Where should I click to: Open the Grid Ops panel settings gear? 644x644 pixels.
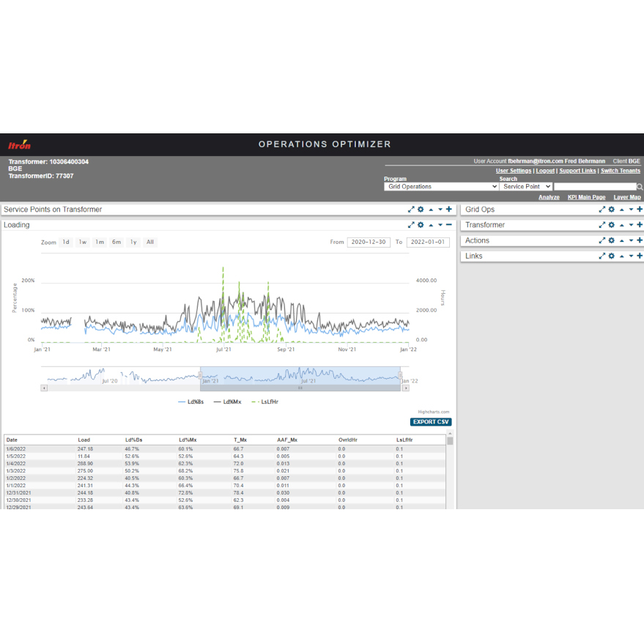pyautogui.click(x=612, y=210)
